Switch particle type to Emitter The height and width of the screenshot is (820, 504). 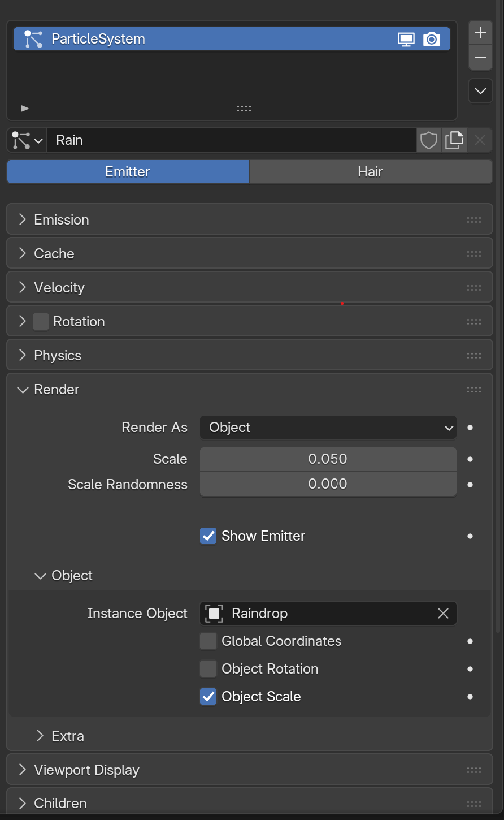(128, 172)
